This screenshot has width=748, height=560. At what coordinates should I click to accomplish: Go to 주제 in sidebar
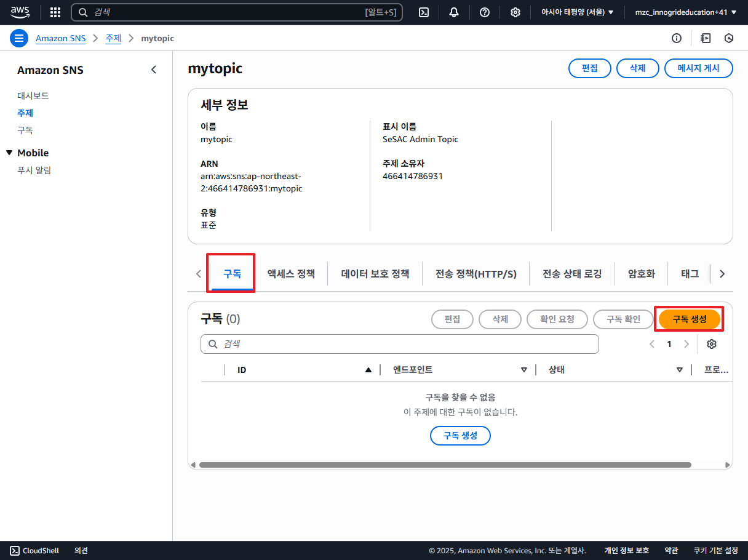25,113
